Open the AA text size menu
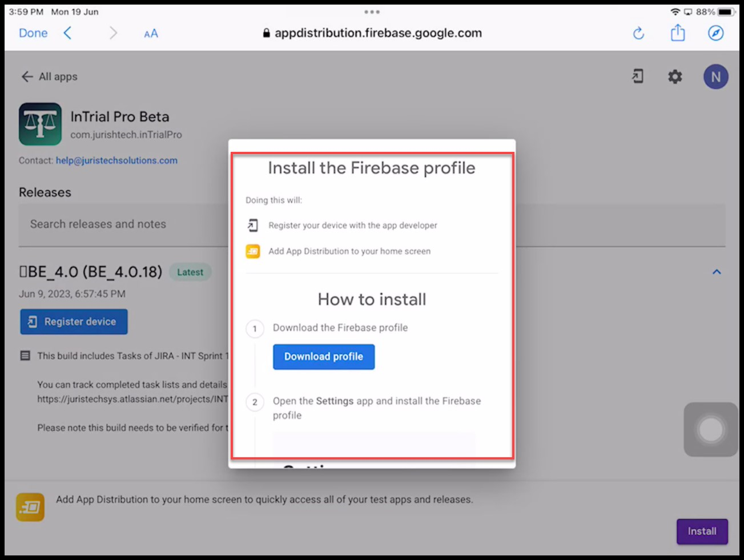 [151, 34]
